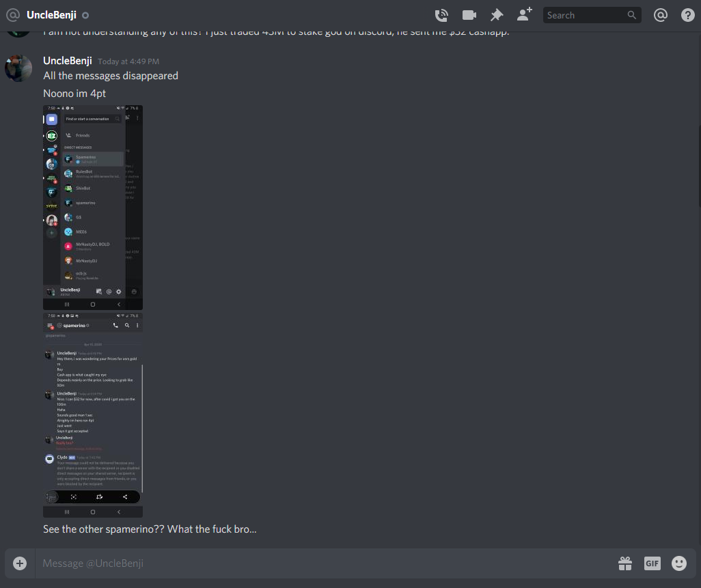Open pinned messages
This screenshot has width=701, height=588.
click(497, 15)
